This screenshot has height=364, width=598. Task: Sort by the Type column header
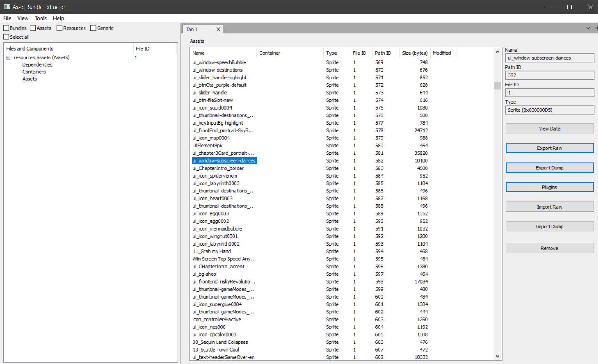coord(336,53)
